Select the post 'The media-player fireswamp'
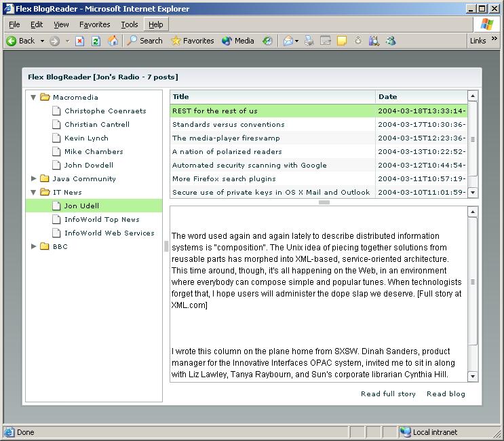This screenshot has height=441, width=504. [x=319, y=138]
